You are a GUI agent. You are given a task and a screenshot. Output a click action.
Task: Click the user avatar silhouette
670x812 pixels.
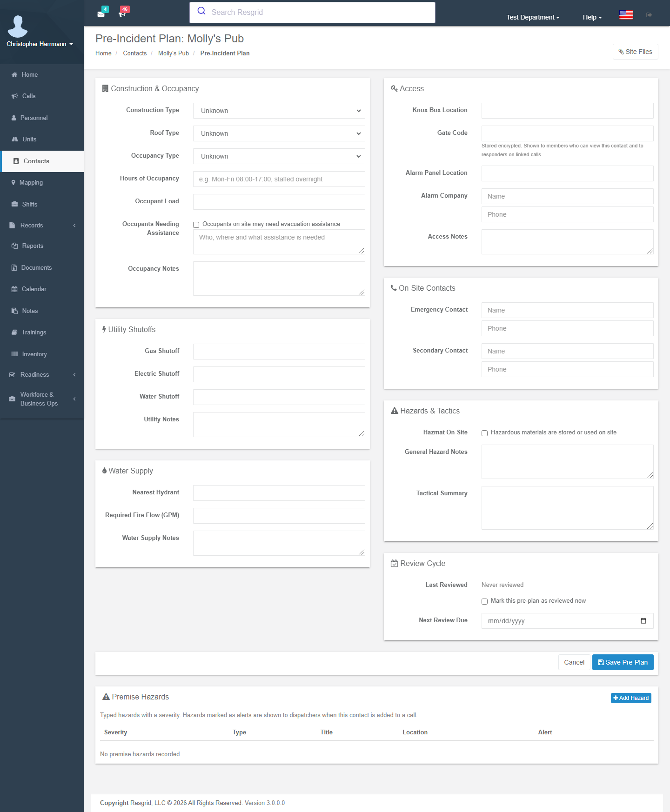[x=18, y=26]
